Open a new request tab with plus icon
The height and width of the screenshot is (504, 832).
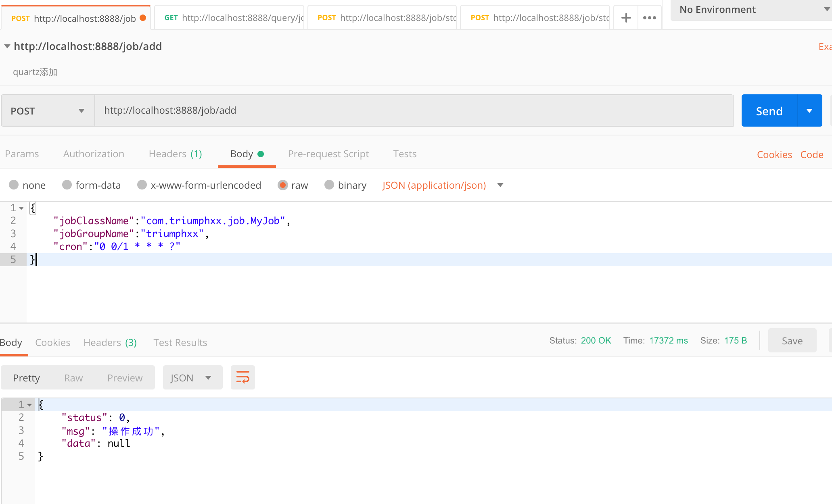tap(626, 18)
